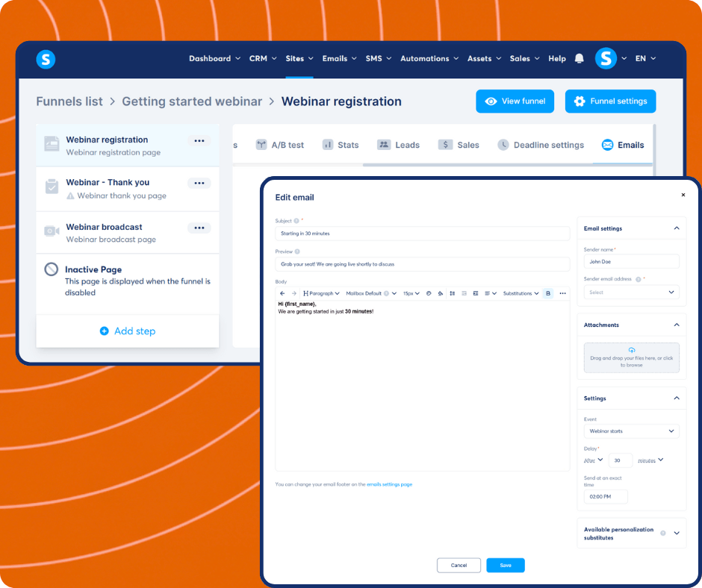
Task: Click the Webinar - Thank you step icon
Action: 52,186
